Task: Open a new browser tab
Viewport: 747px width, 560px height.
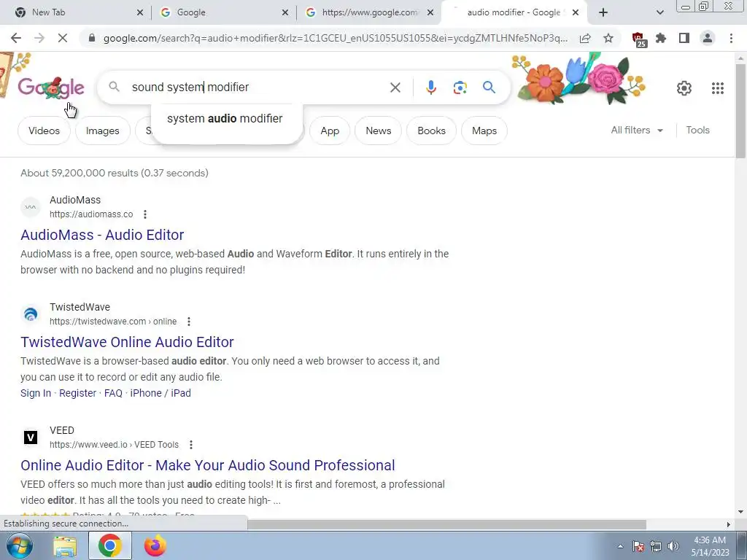Action: coord(603,12)
